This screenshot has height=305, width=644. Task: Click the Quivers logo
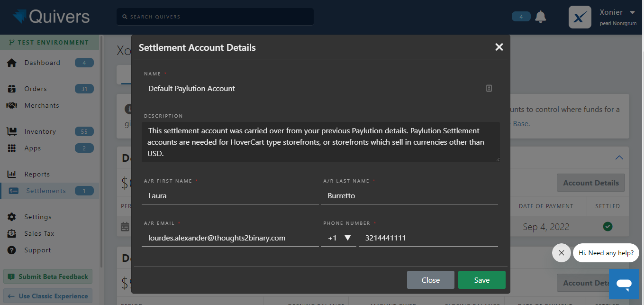[51, 17]
